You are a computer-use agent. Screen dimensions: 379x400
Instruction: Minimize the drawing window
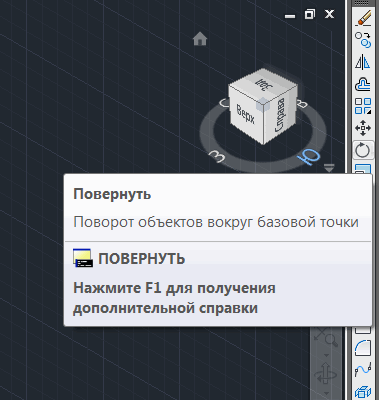(290, 15)
